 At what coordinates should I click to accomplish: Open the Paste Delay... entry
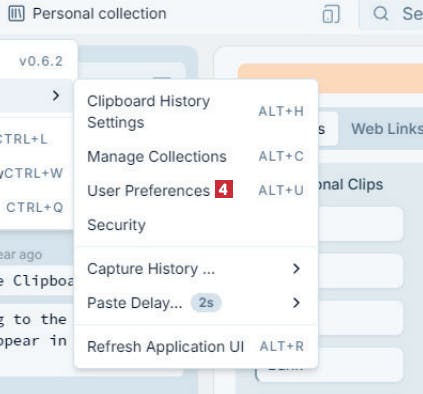196,303
